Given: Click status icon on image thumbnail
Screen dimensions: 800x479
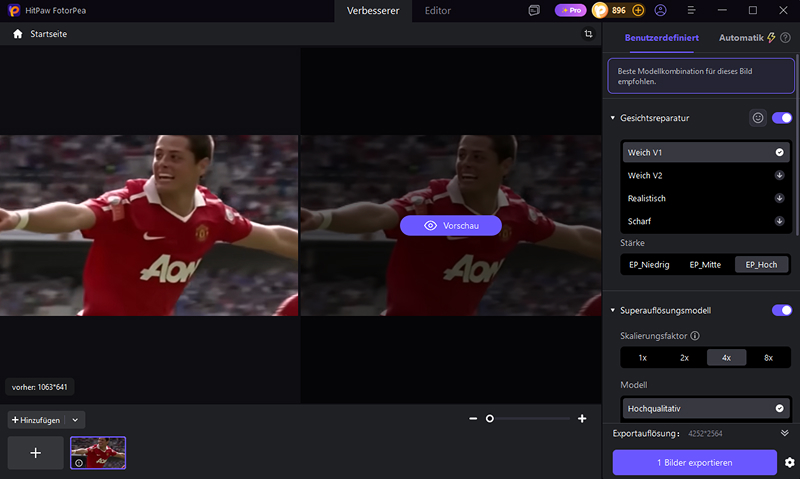Looking at the screenshot, I should click(x=79, y=463).
